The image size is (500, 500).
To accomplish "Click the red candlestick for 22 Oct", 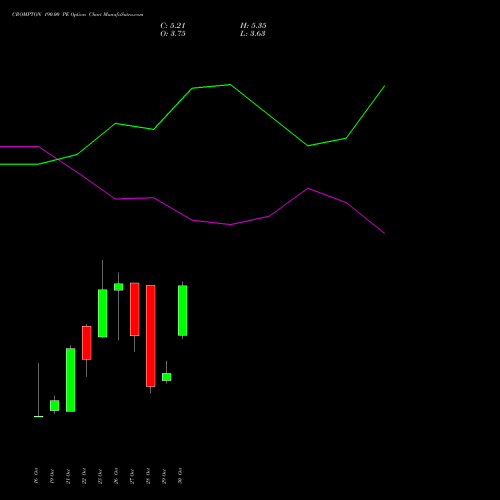I will (x=87, y=343).
